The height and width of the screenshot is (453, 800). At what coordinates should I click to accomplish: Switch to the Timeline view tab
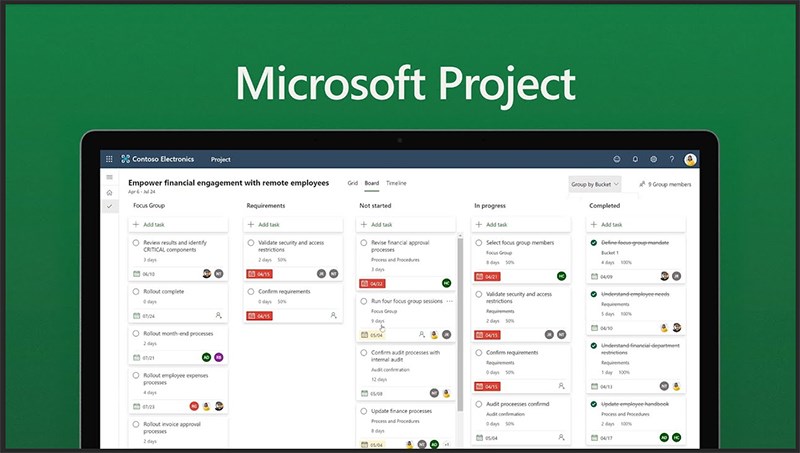click(x=396, y=183)
